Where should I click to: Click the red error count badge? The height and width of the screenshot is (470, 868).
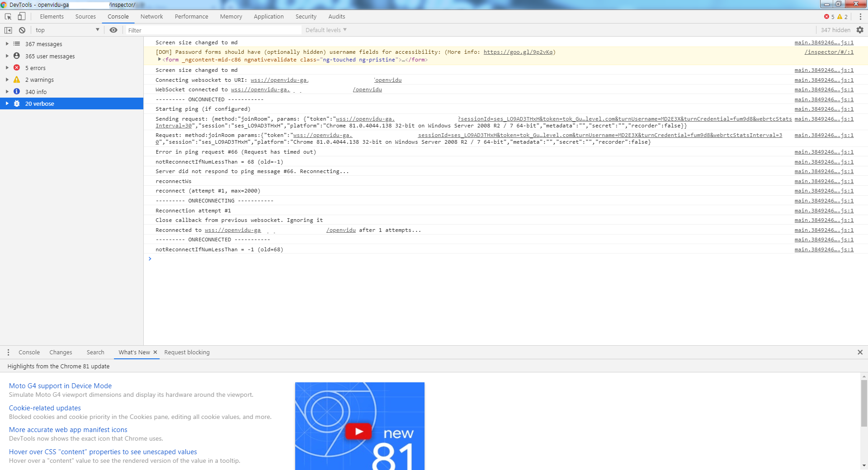pos(829,17)
